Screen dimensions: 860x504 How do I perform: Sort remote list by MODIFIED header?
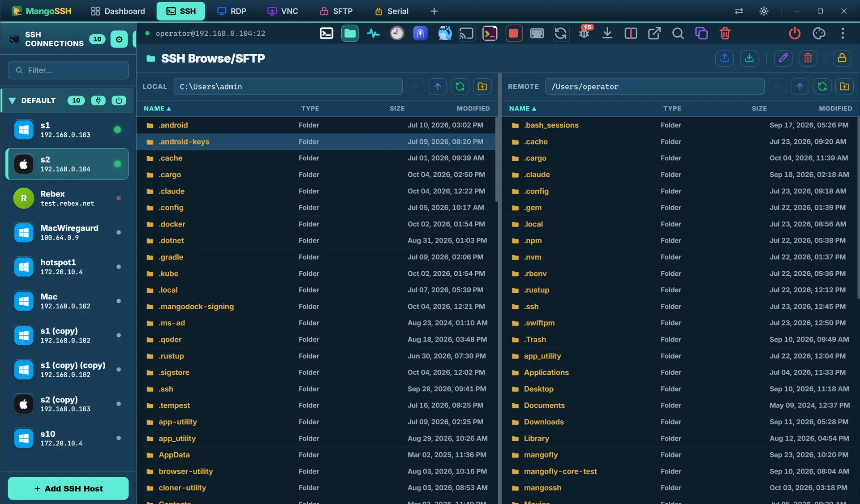[x=835, y=109]
